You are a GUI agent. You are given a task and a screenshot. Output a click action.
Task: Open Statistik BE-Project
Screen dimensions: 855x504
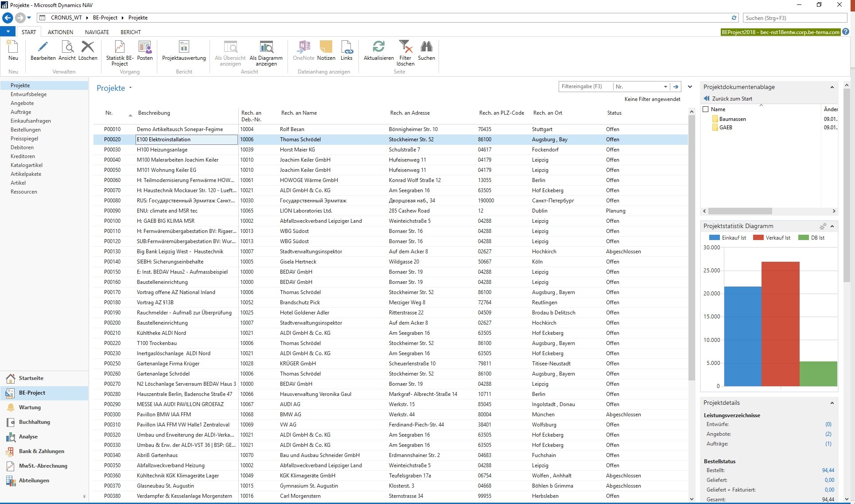120,47
